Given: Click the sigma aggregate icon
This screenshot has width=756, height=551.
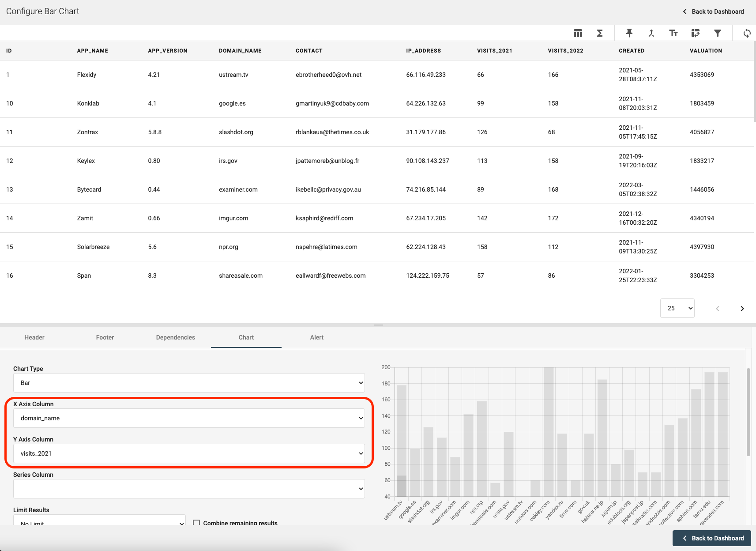Looking at the screenshot, I should click(600, 33).
